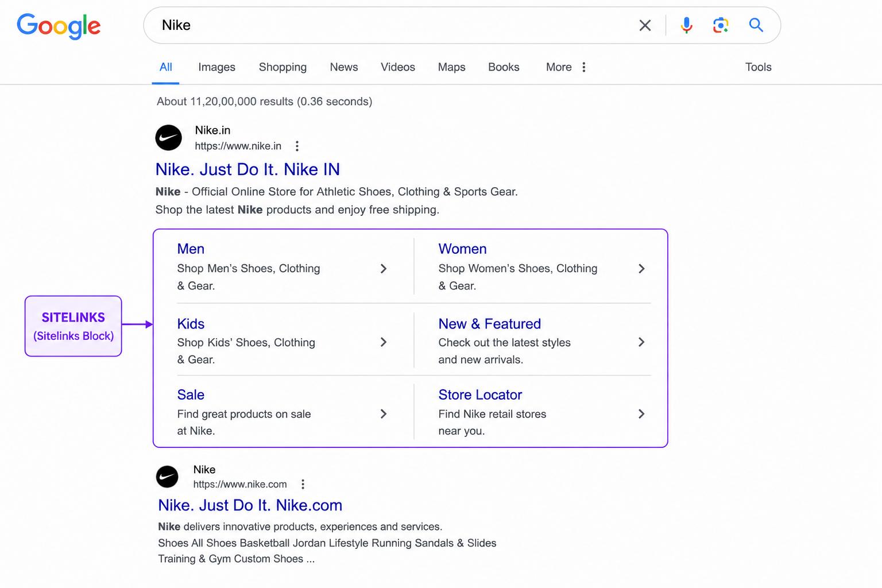Click 'Find Nike retail stores near you.' text
The height and width of the screenshot is (588, 882).
492,423
